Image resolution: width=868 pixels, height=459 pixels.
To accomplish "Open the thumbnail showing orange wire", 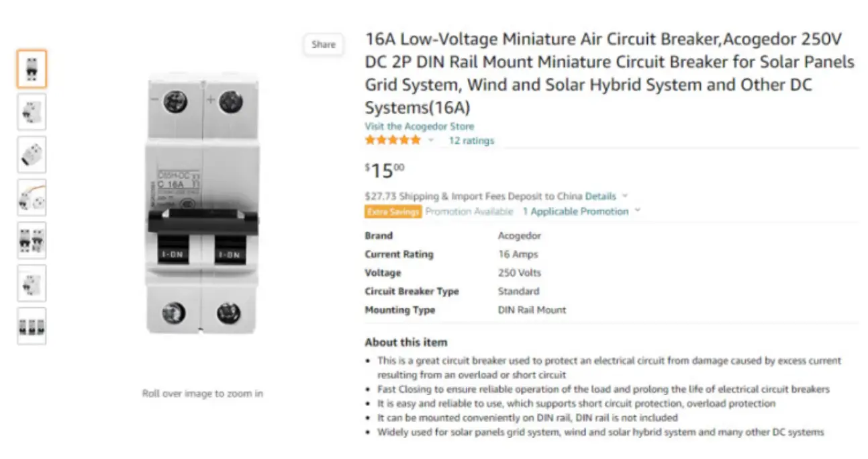I will pyautogui.click(x=32, y=198).
